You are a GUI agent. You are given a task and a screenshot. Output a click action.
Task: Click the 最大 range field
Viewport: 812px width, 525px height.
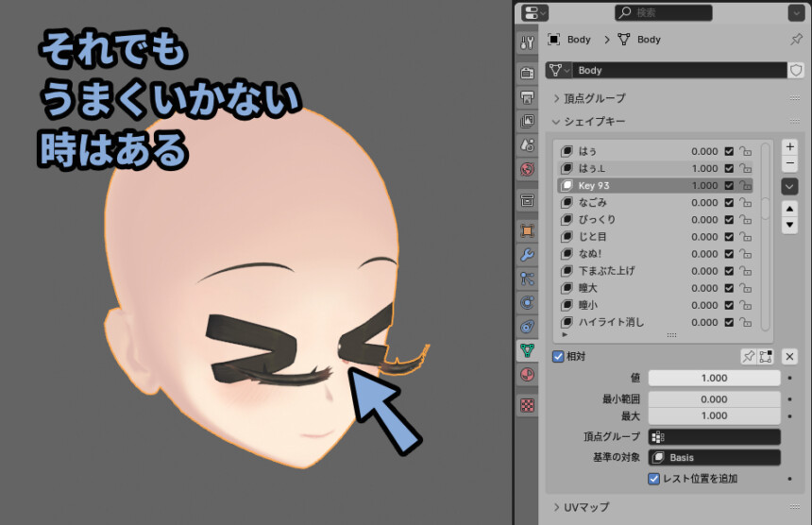point(714,415)
